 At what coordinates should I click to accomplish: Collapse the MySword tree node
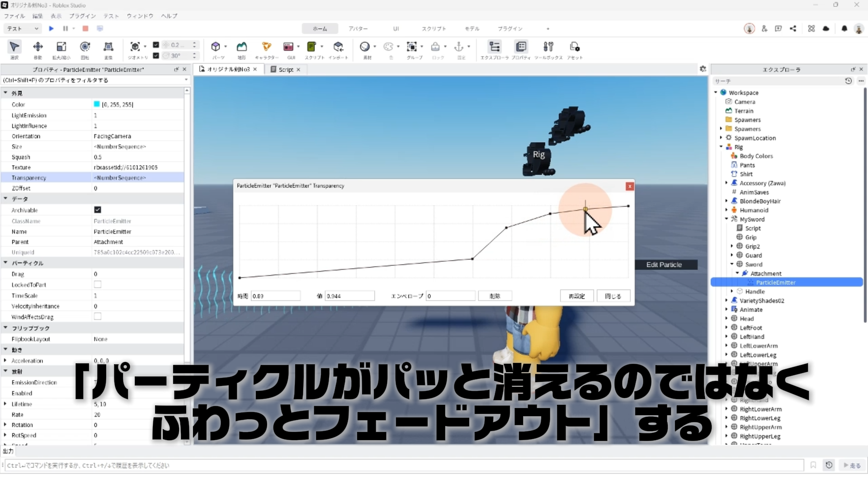click(x=726, y=219)
